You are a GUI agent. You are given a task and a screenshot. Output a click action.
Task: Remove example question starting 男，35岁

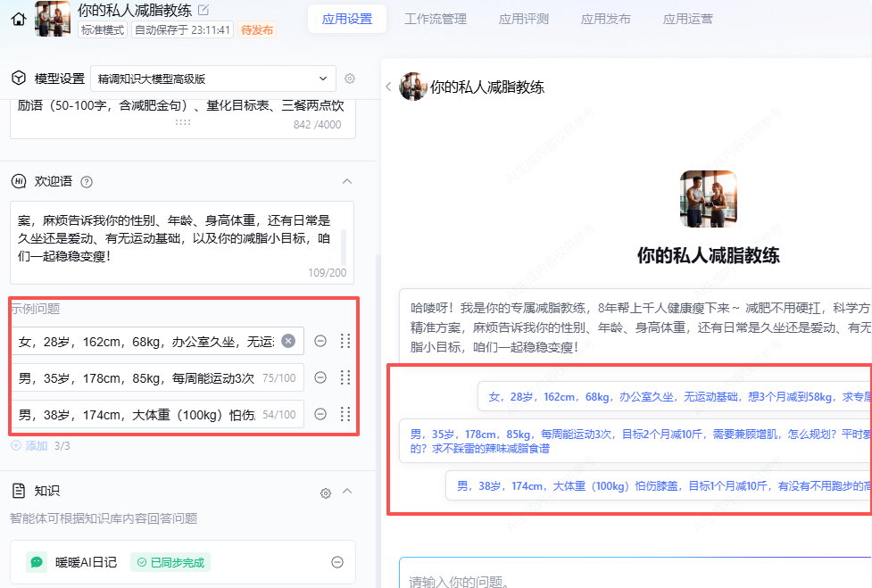point(320,377)
